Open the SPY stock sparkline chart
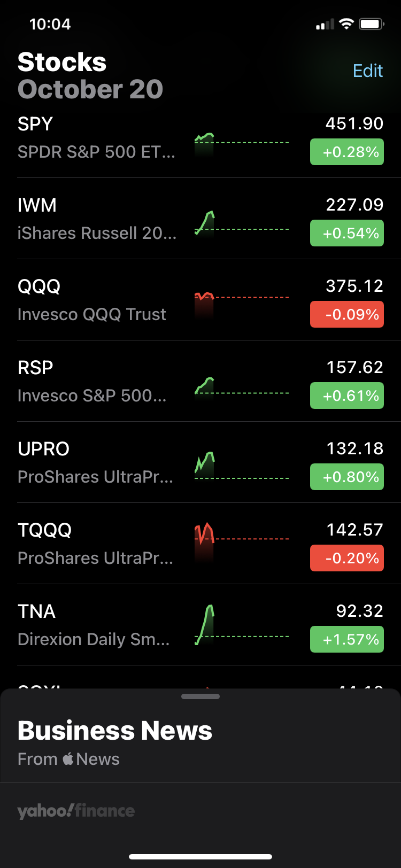Image resolution: width=401 pixels, height=868 pixels. (242, 144)
